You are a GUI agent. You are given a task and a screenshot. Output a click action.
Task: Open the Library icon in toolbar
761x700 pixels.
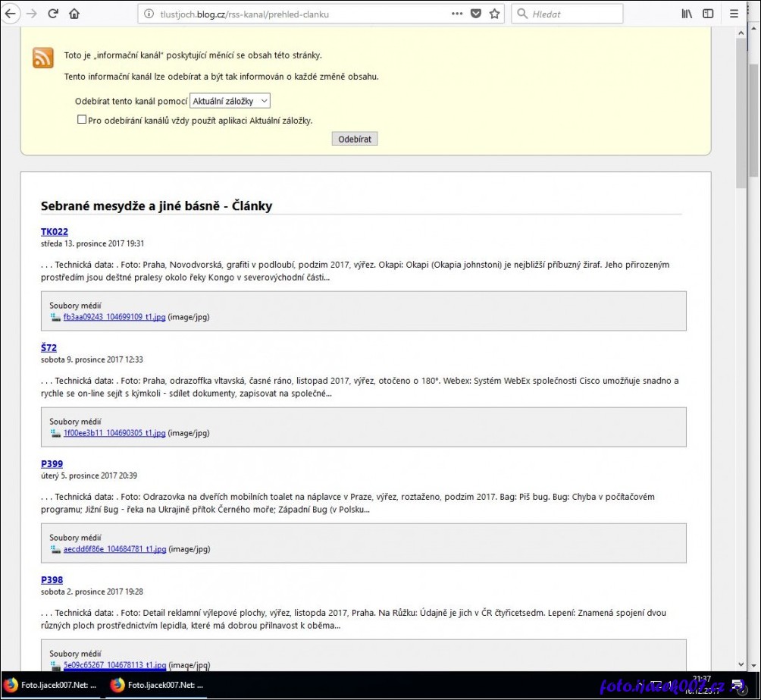tap(687, 14)
